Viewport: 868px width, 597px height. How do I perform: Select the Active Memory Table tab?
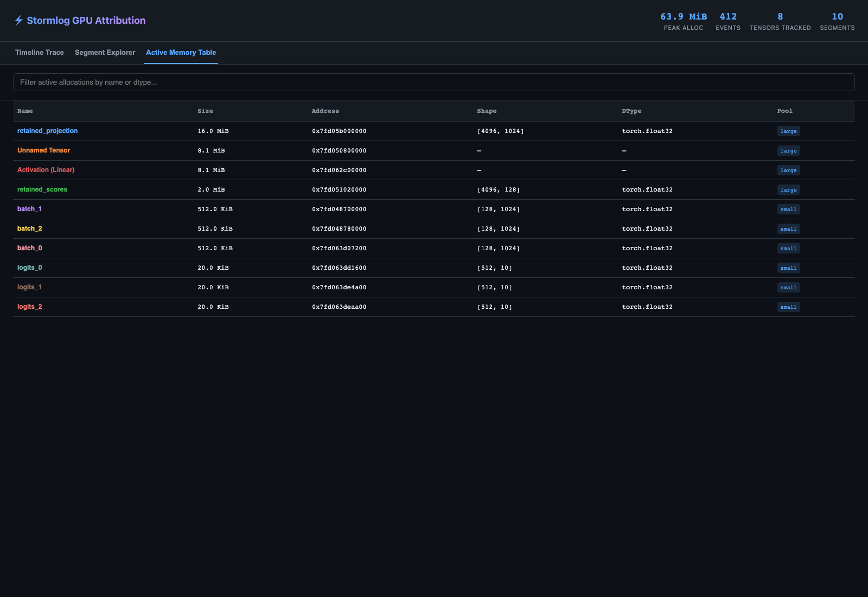pos(181,53)
